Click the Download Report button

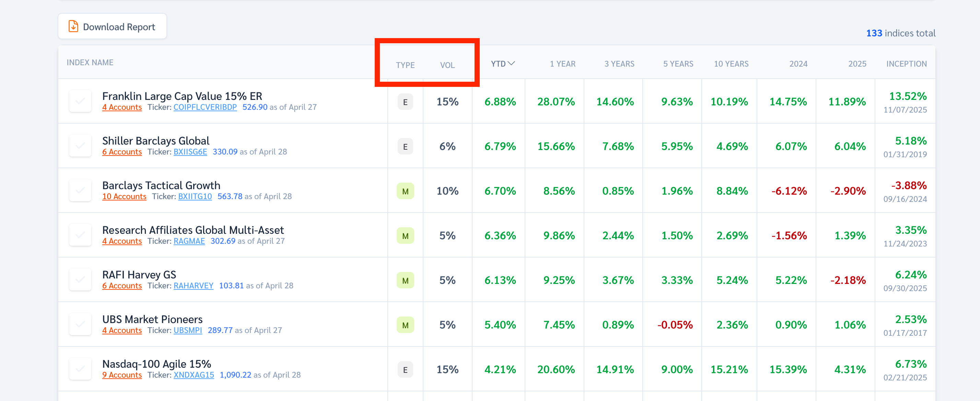[112, 26]
